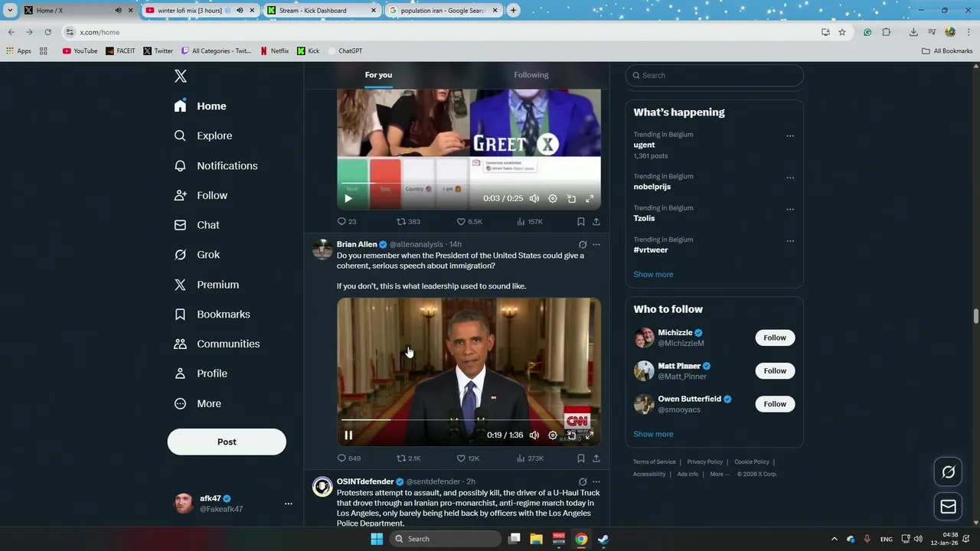This screenshot has height=551, width=980.
Task: Reload the page in Chrome
Action: pos(47,32)
